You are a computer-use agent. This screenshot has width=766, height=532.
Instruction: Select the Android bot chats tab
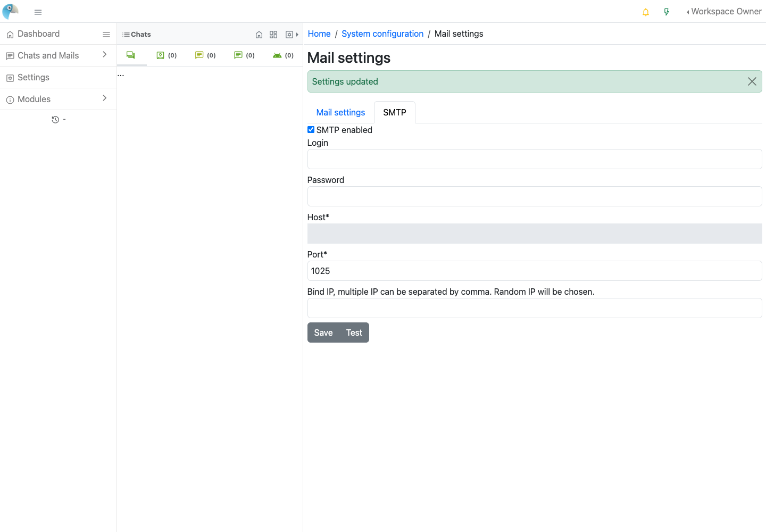point(283,55)
